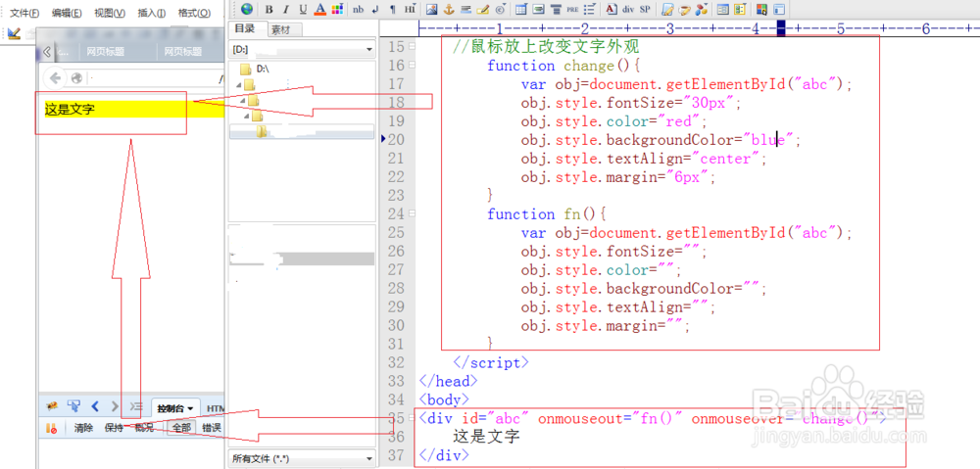Open the special characters copyright dropdown
Viewport: 980px width, 469px height.
[501, 9]
